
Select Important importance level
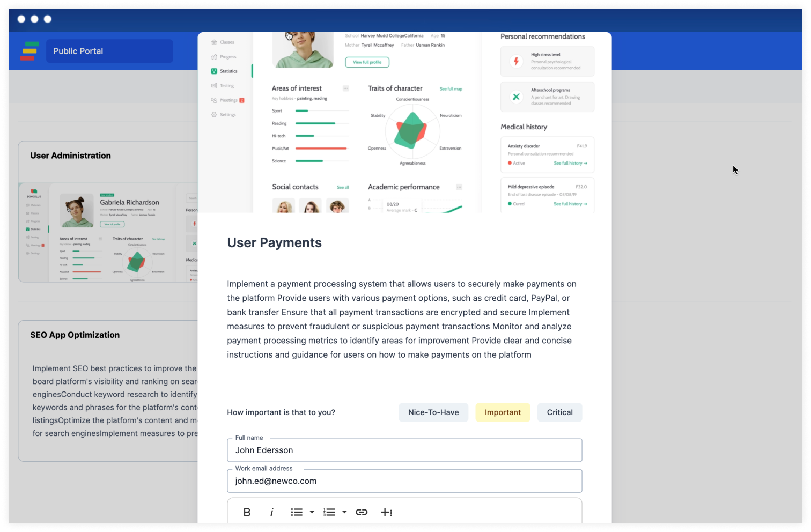tap(503, 412)
